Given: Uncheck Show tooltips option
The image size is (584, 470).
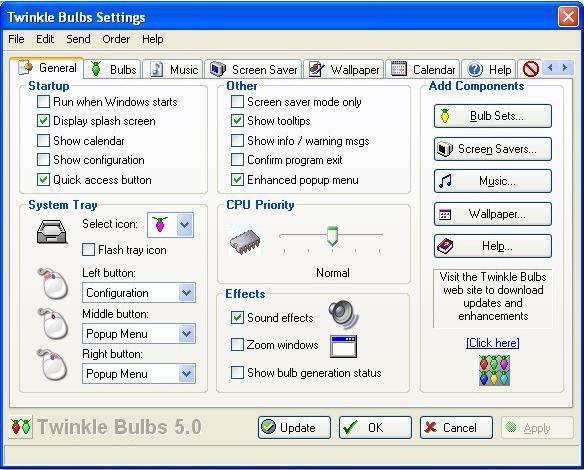Looking at the screenshot, I should click(x=237, y=121).
